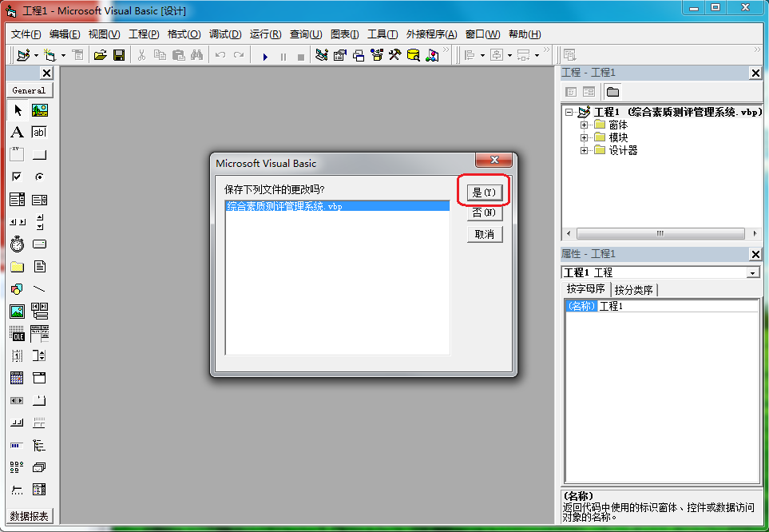Click project explorer scrollbar right arrow
Screen dimensions: 769x532
[x=755, y=233]
